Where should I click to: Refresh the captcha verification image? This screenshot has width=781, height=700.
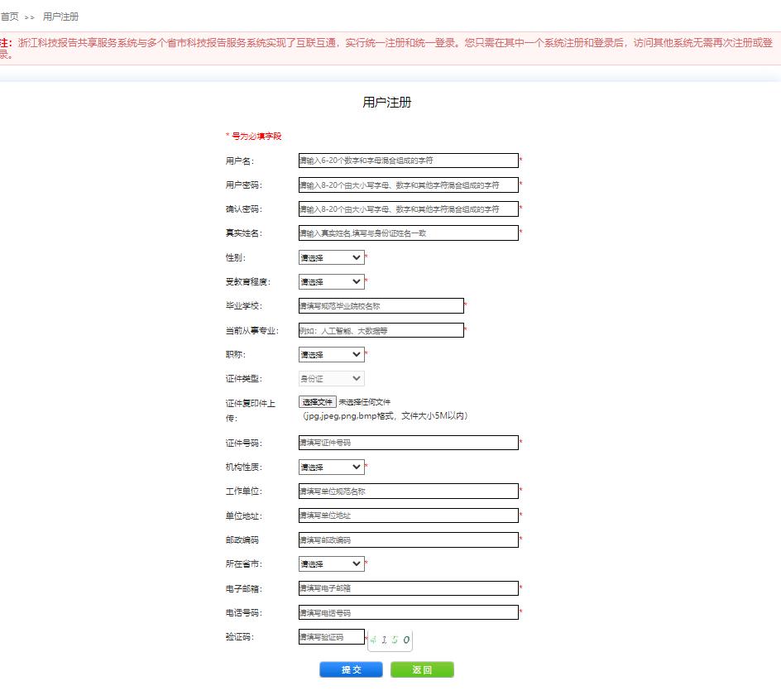pos(390,640)
